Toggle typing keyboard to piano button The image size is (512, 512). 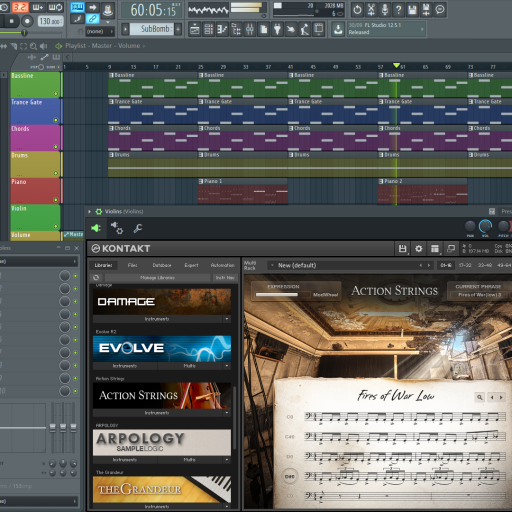(x=77, y=7)
